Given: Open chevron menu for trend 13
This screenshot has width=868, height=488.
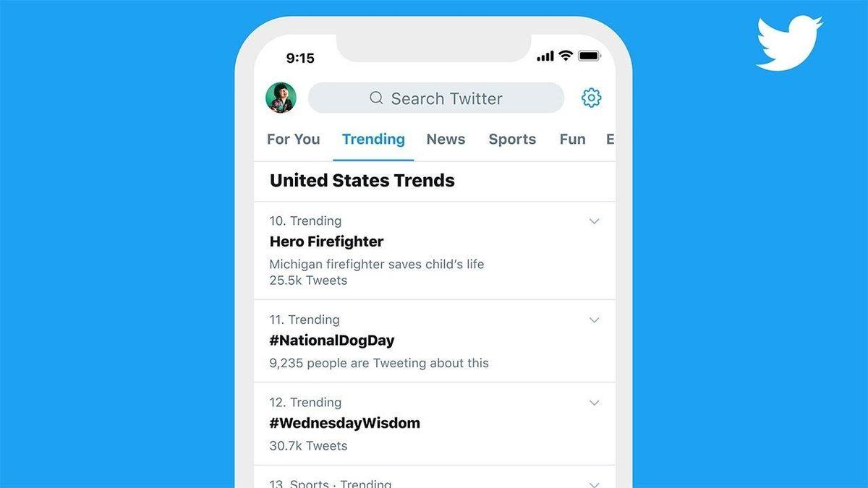Looking at the screenshot, I should coord(595,484).
